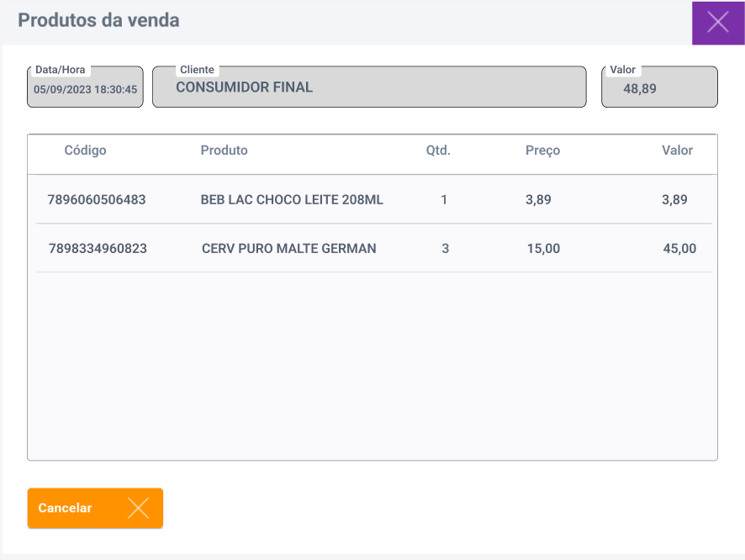Click the Cliente field CONSUMIDOR FINAL
Image resolution: width=745 pixels, height=560 pixels.
click(368, 87)
